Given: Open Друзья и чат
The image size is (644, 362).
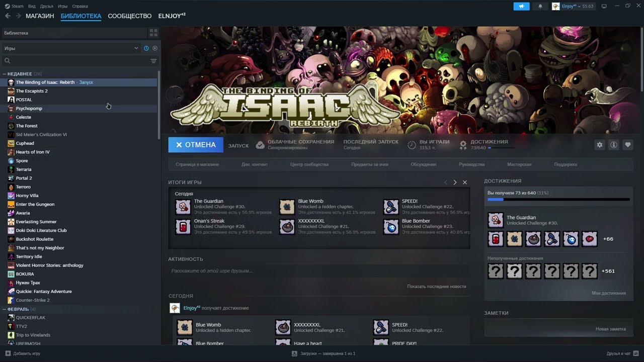Looking at the screenshot, I should [622, 353].
